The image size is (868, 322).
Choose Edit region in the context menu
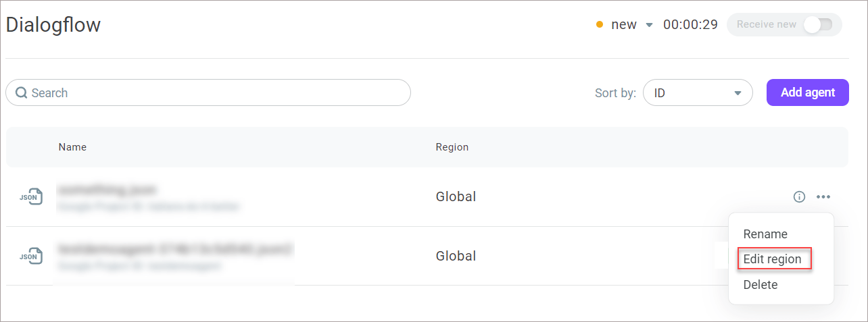(772, 259)
